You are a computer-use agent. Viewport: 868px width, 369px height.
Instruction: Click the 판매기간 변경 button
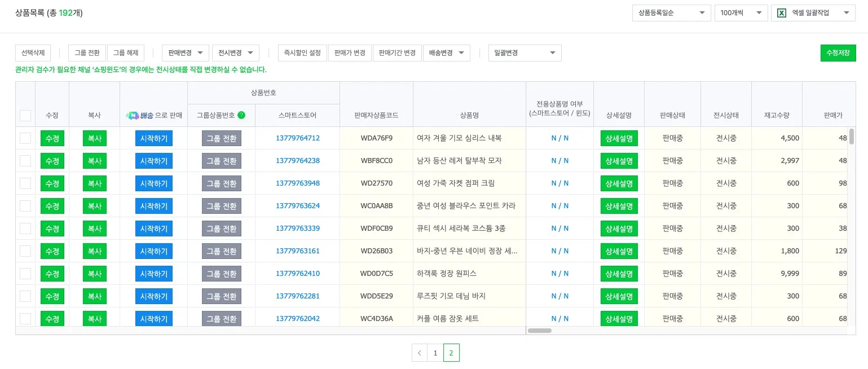point(397,53)
